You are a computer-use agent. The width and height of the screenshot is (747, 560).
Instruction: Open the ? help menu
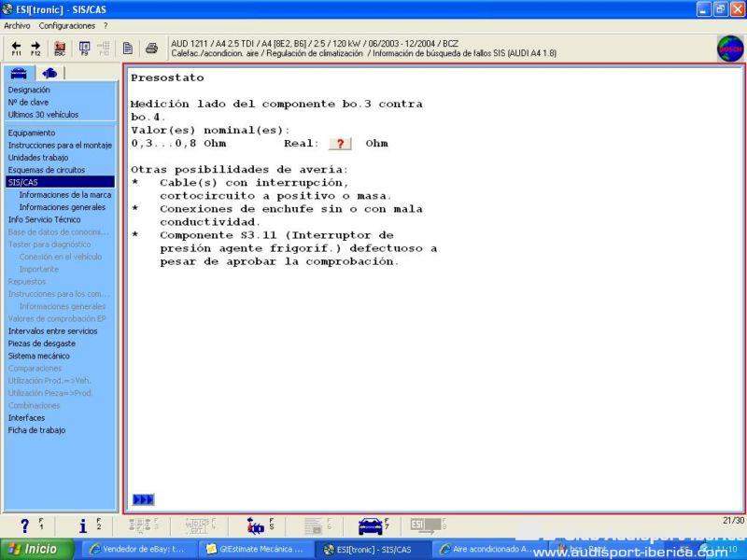106,26
